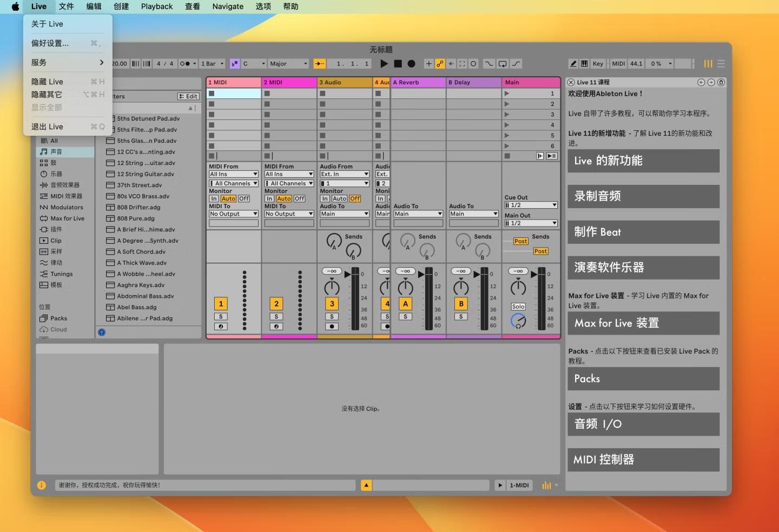
Task: Click the Stop button in transport
Action: 398,64
